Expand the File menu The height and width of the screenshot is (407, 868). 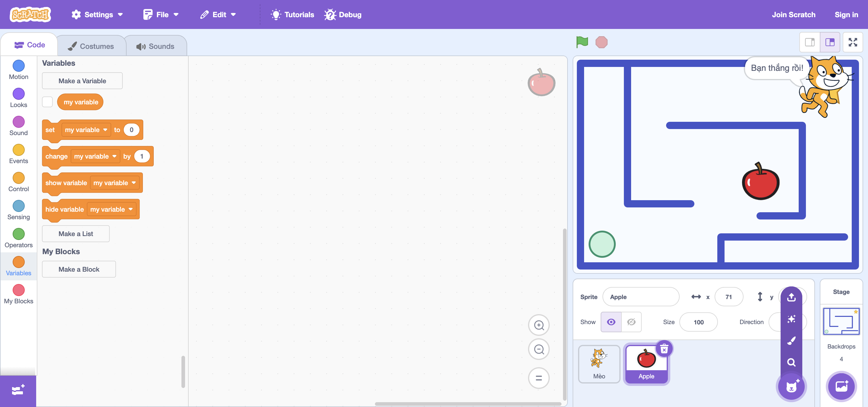(x=161, y=14)
